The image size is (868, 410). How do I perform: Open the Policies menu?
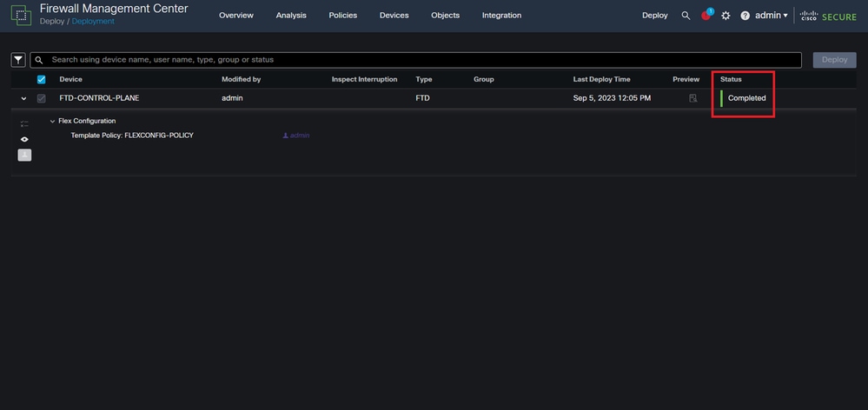[342, 16]
